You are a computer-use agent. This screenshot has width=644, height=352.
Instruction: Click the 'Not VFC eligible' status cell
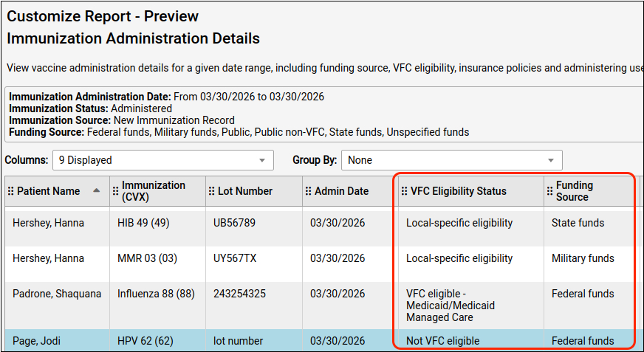point(442,341)
